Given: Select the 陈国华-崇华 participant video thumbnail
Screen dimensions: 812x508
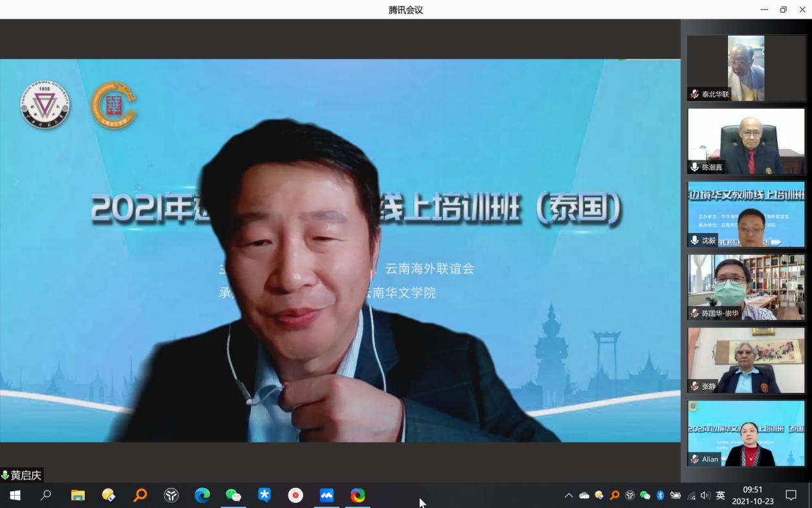Looking at the screenshot, I should [x=746, y=287].
